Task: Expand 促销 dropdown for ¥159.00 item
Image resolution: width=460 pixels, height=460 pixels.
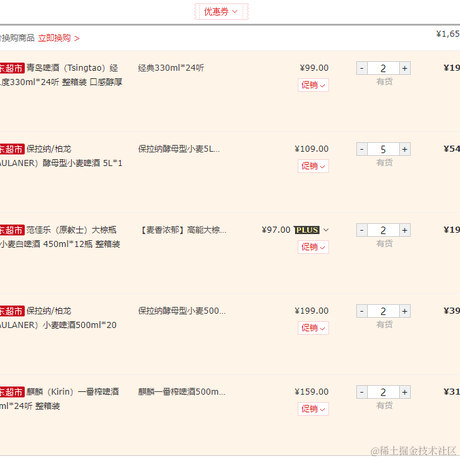Action: pyautogui.click(x=313, y=409)
